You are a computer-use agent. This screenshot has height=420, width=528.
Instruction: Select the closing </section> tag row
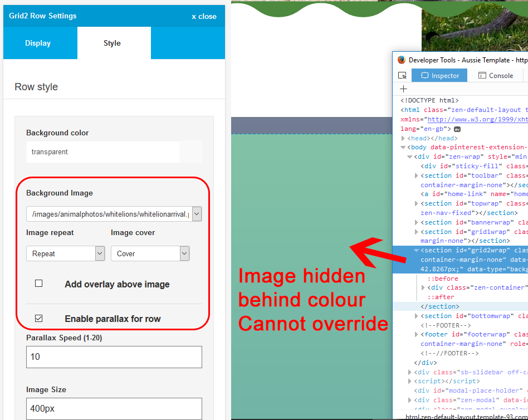(x=440, y=306)
